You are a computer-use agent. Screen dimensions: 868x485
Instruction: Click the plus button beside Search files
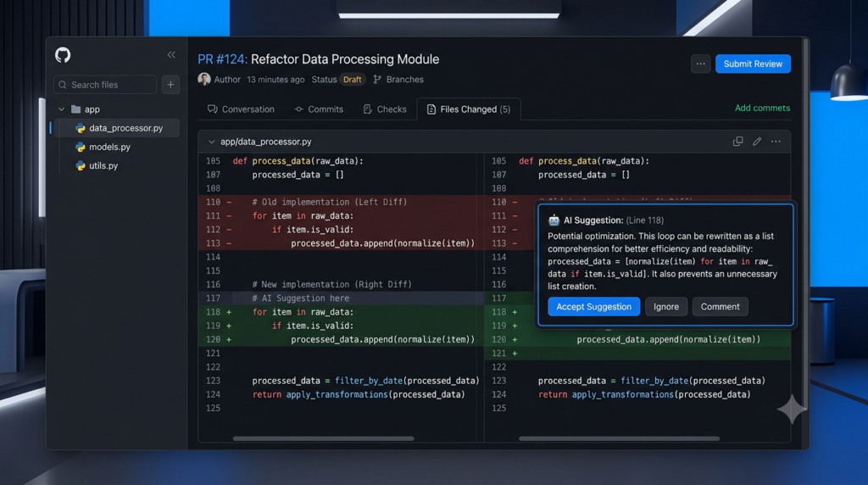[x=170, y=85]
